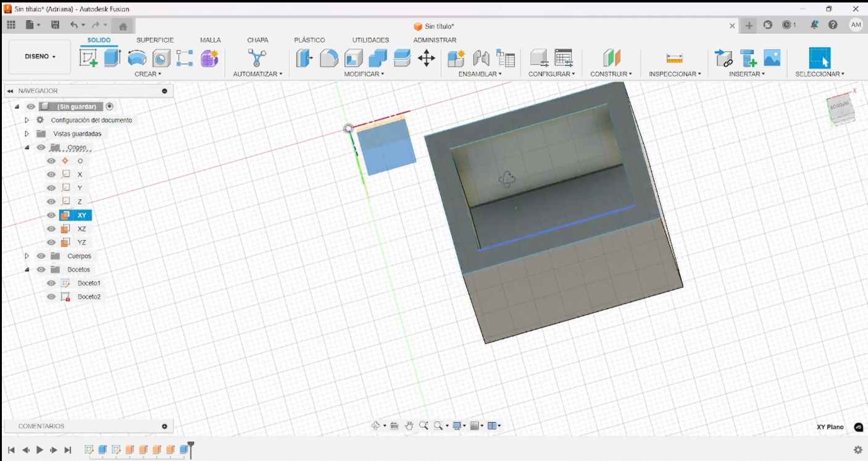Select the Press Pull tool
Image resolution: width=868 pixels, height=461 pixels.
pyautogui.click(x=304, y=58)
